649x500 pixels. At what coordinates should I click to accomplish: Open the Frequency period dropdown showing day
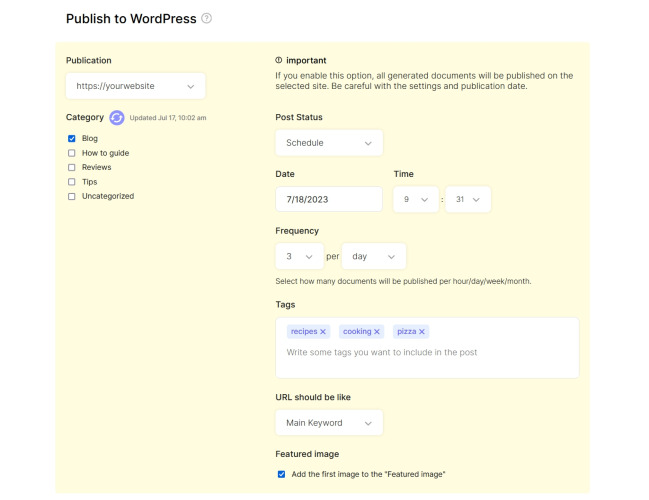point(374,256)
